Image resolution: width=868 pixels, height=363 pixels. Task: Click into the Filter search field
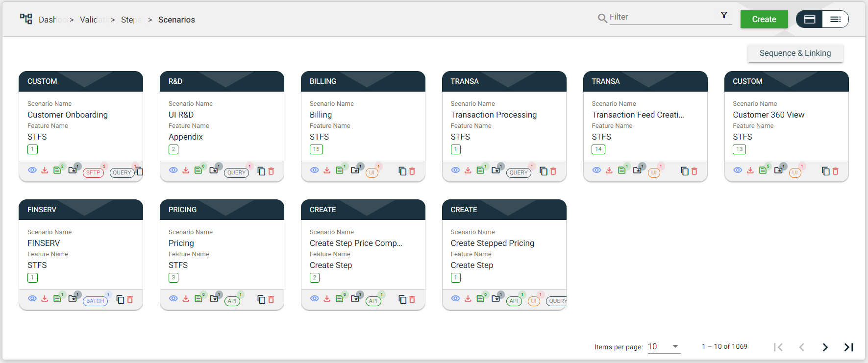(662, 17)
